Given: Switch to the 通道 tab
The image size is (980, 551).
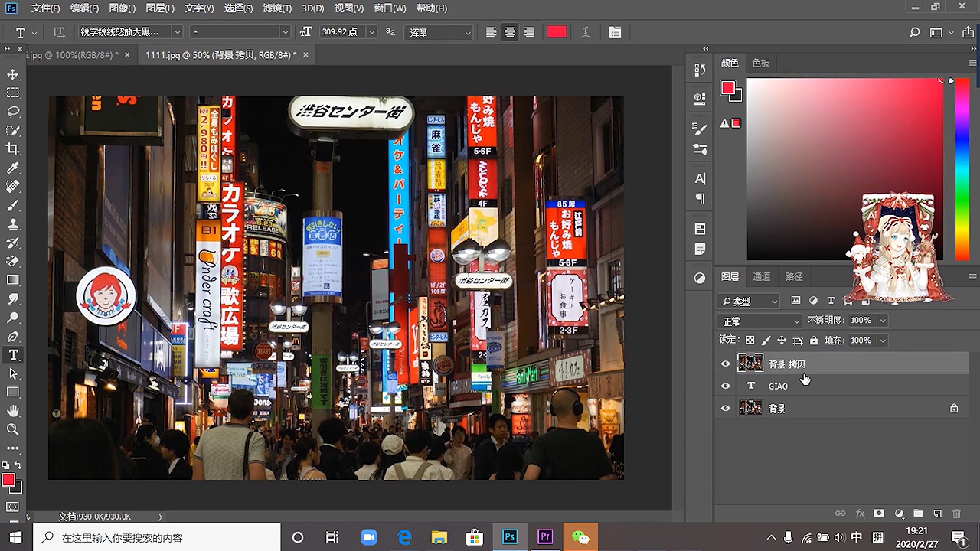Looking at the screenshot, I should tap(762, 277).
